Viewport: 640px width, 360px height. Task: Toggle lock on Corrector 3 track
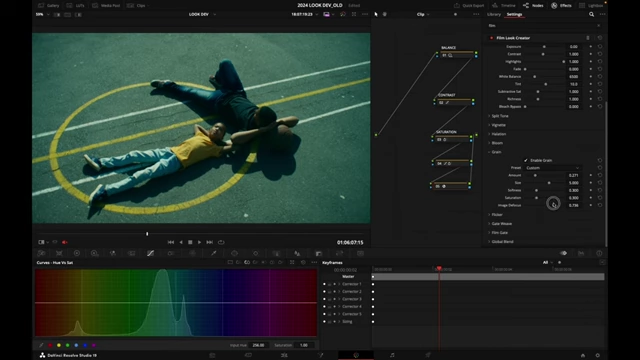(329, 299)
